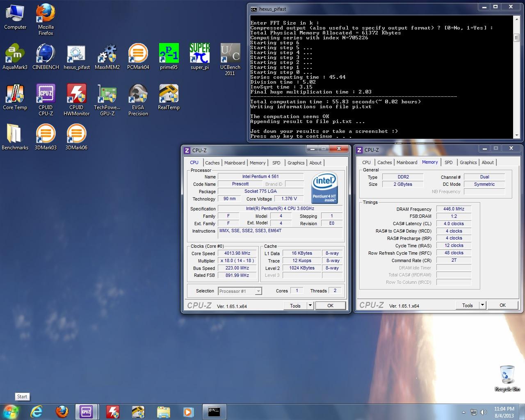Open the Recycle Bin
525x420 pixels.
pyautogui.click(x=507, y=378)
